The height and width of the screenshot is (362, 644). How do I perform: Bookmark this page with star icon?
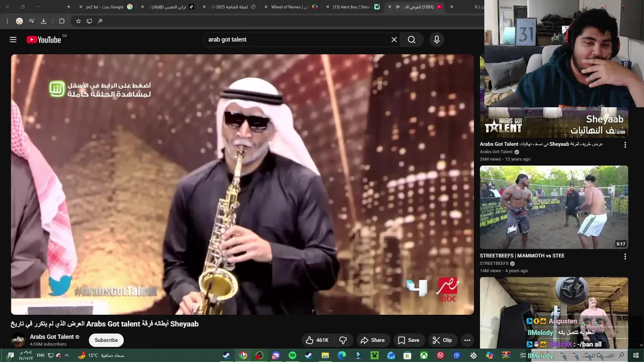[x=78, y=21]
